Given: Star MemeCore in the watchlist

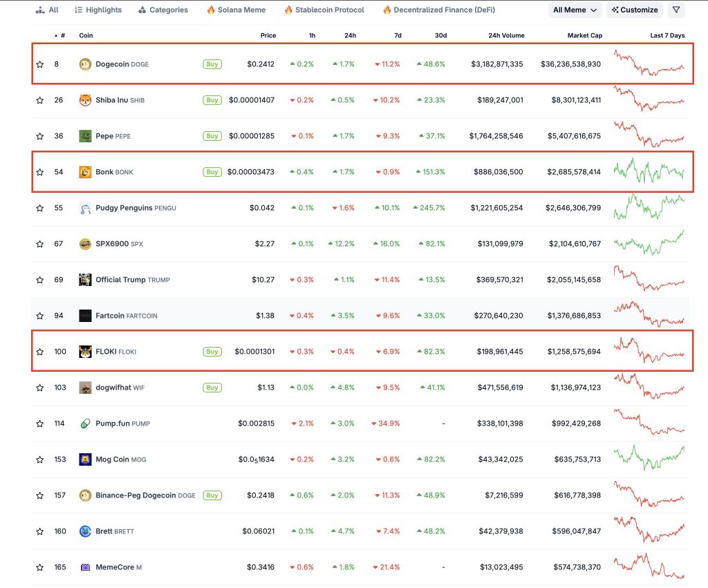Looking at the screenshot, I should point(39,567).
